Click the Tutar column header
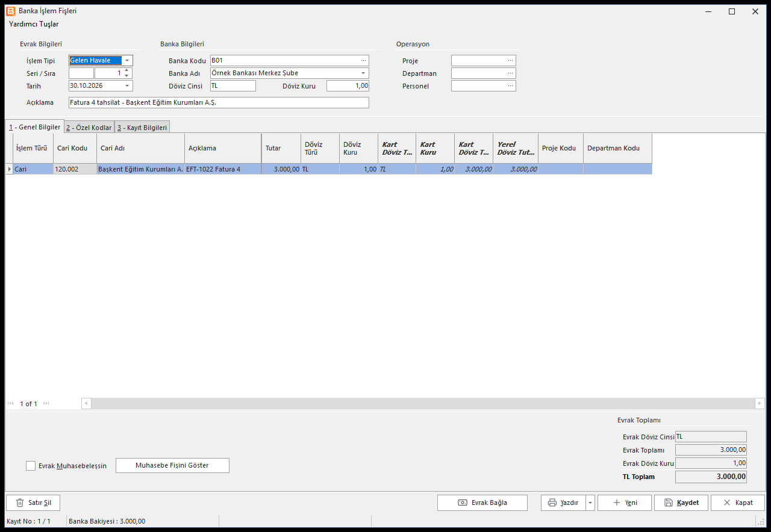Viewport: 771px width, 532px height. point(281,148)
